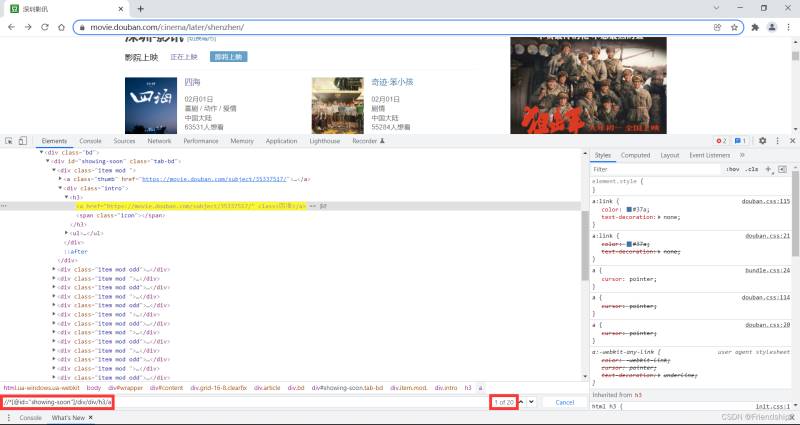Open a new browser tab
The height and width of the screenshot is (425, 800).
click(x=141, y=9)
